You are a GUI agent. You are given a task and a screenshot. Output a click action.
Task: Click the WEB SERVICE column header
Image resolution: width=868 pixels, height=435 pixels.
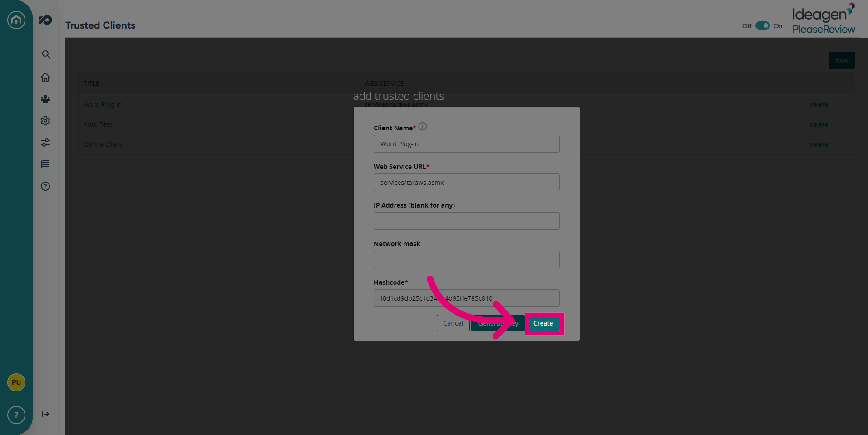[384, 84]
